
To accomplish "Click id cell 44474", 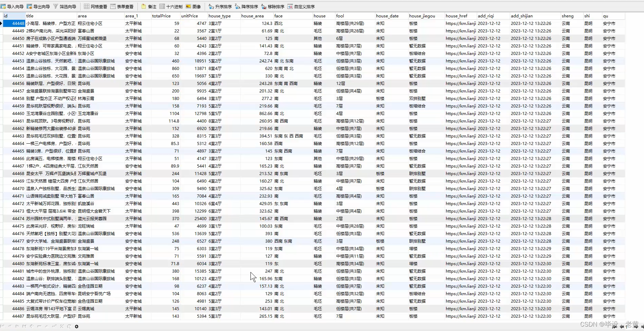I will (14, 219).
